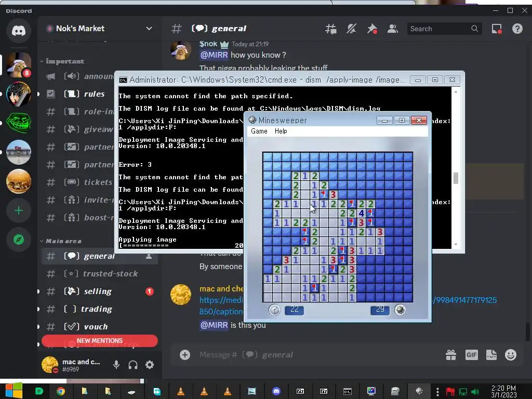Viewport: 532px width, 399px height.
Task: Open User Settings gear icon
Action: pos(150,365)
